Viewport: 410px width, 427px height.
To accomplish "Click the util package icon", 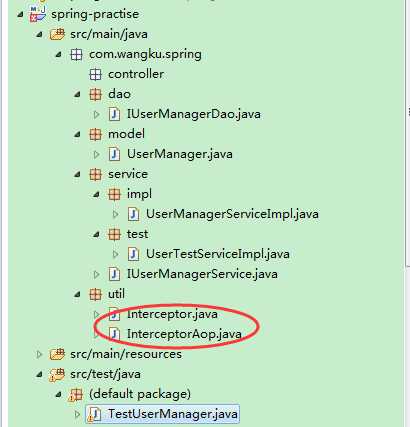I will 95,294.
